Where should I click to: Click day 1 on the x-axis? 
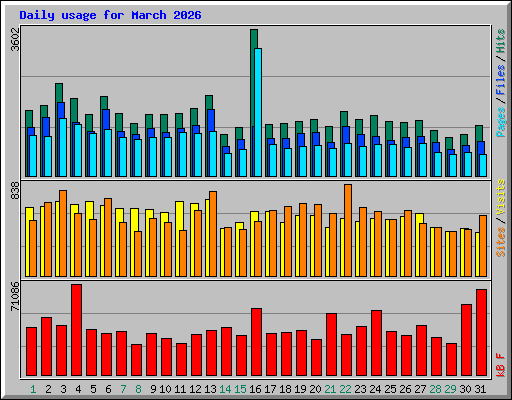click(33, 389)
